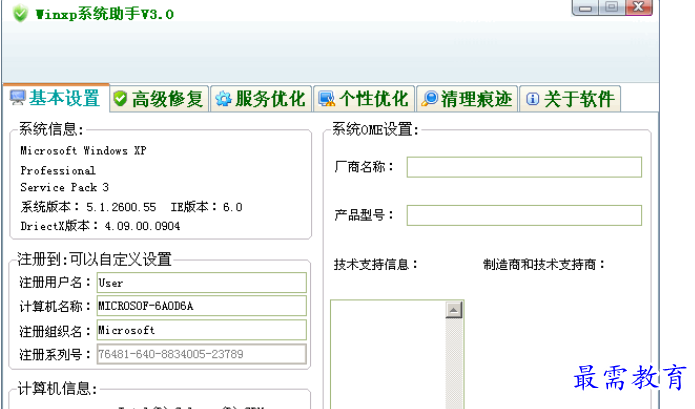This screenshot has width=695, height=409.
Task: Click scroll-up arrow of 技术支持信息 box
Action: coord(453,310)
